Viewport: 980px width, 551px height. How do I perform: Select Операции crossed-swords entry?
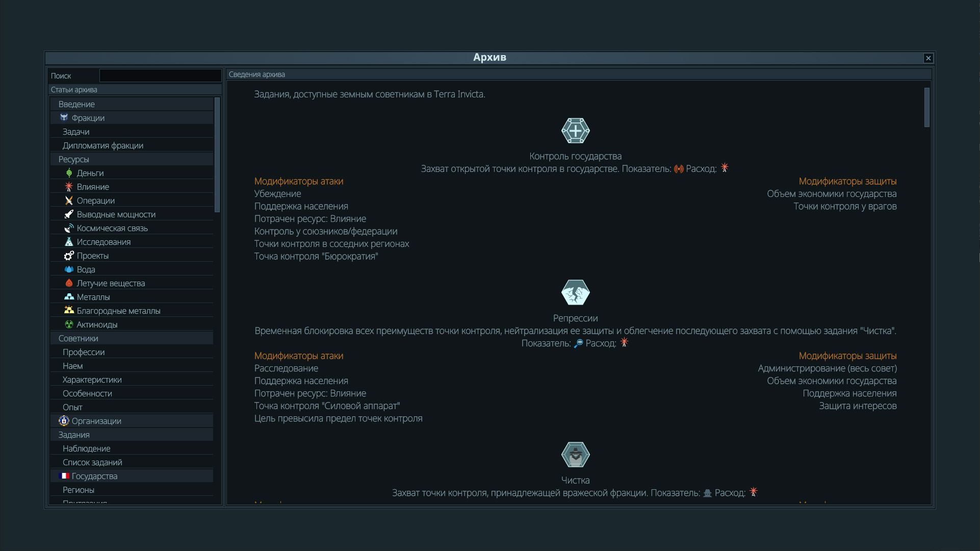click(95, 201)
